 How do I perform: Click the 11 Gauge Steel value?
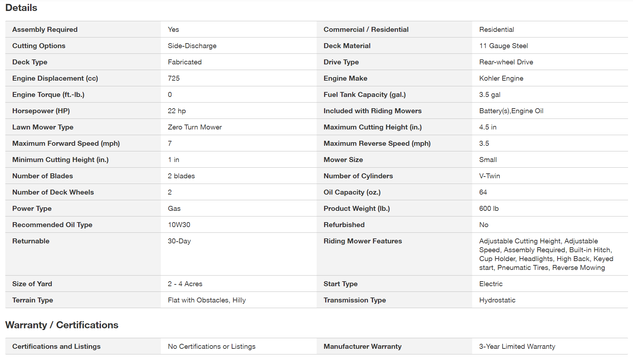[503, 46]
